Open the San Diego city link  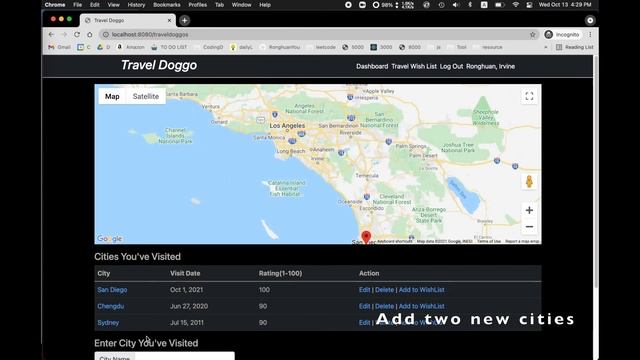(x=112, y=290)
